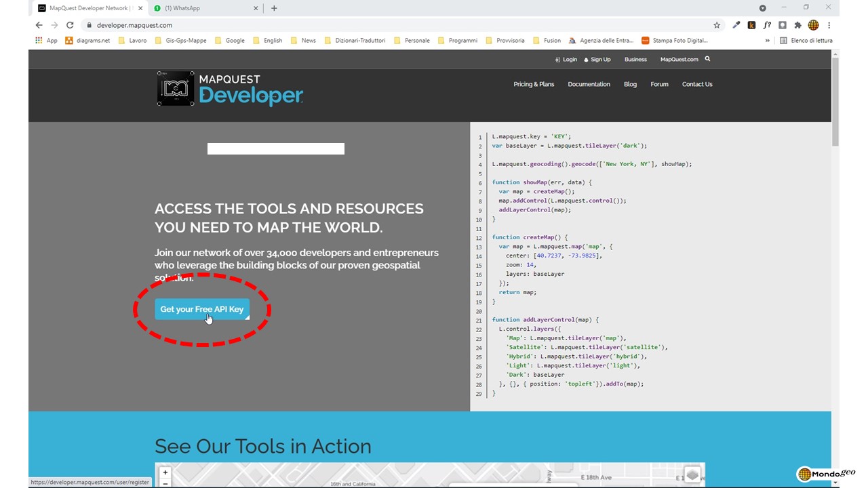Click the site search magnifier icon
The height and width of the screenshot is (488, 868).
coord(707,59)
